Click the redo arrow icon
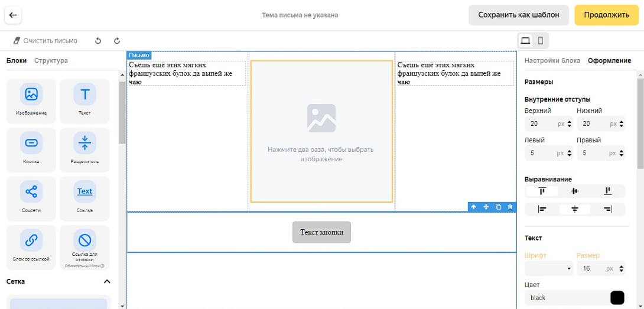The width and height of the screenshot is (644, 309). coord(117,41)
